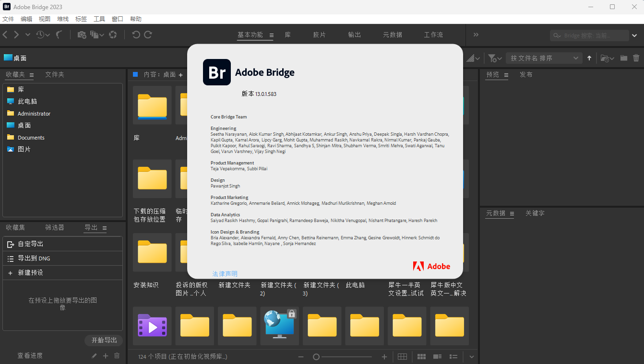Click the thumbnail size slider handle
644x364 pixels.
click(316, 357)
